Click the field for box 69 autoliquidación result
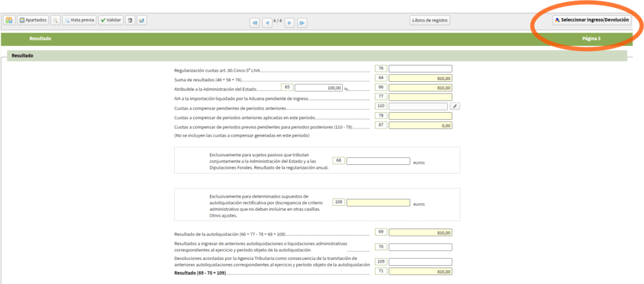The width and height of the screenshot is (644, 284). [x=420, y=232]
